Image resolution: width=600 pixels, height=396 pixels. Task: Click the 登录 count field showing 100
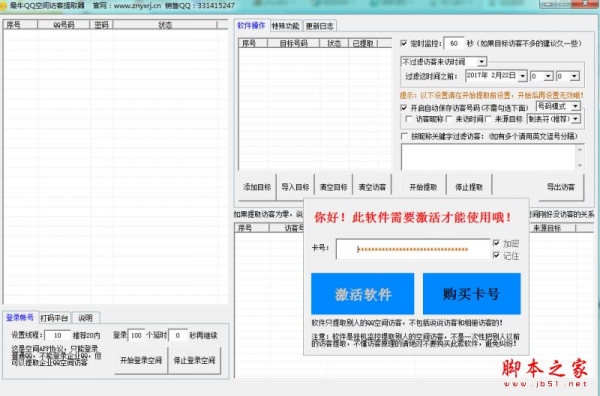click(x=136, y=335)
